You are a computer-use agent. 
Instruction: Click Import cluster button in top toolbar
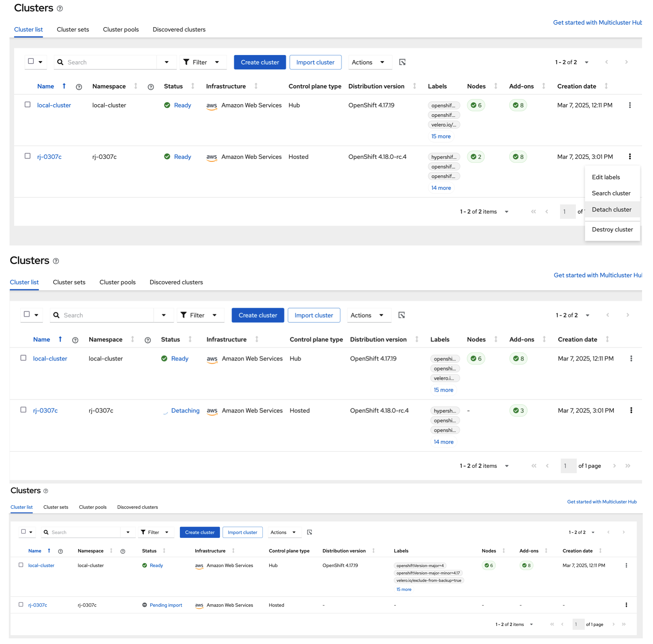tap(315, 62)
